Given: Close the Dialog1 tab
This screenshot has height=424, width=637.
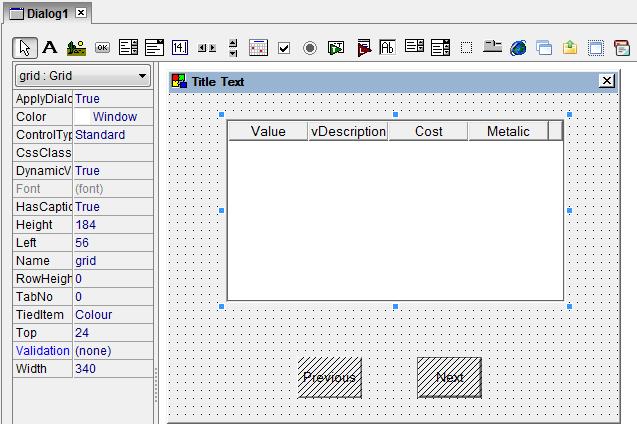Looking at the screenshot, I should point(81,13).
